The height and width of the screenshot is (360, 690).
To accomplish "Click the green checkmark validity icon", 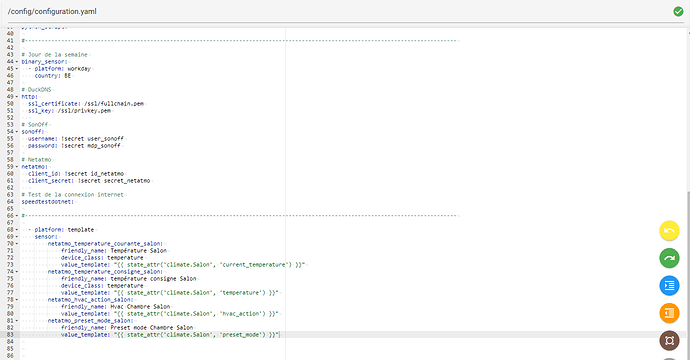I will point(678,11).
